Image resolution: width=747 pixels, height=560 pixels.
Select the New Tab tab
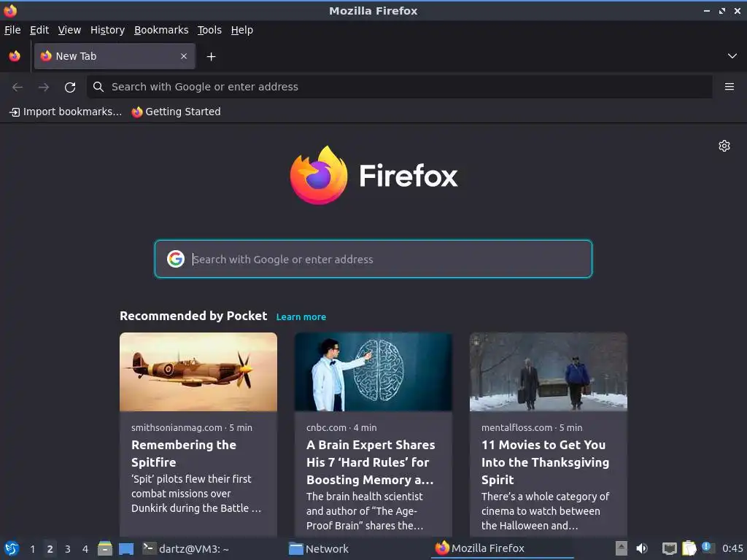[x=115, y=56]
